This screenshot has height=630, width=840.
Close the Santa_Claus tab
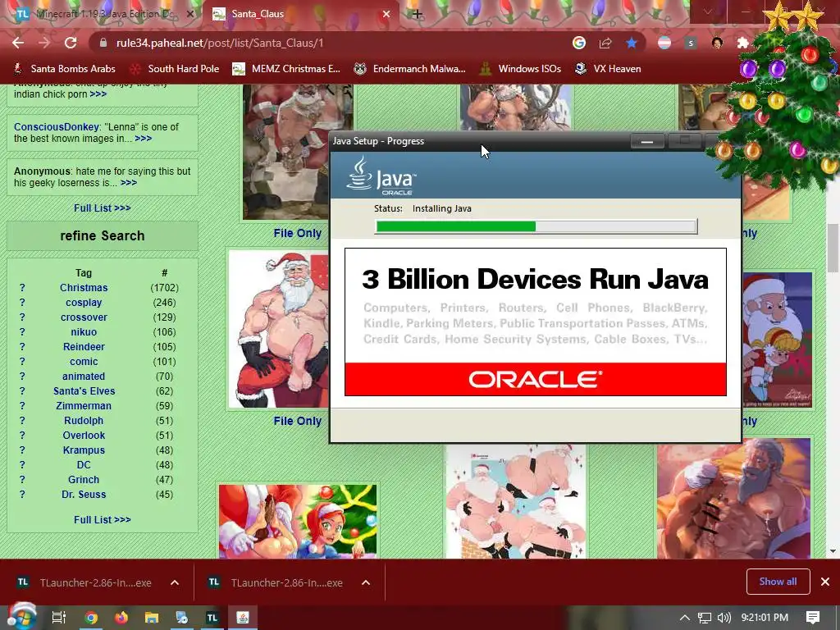pos(386,14)
